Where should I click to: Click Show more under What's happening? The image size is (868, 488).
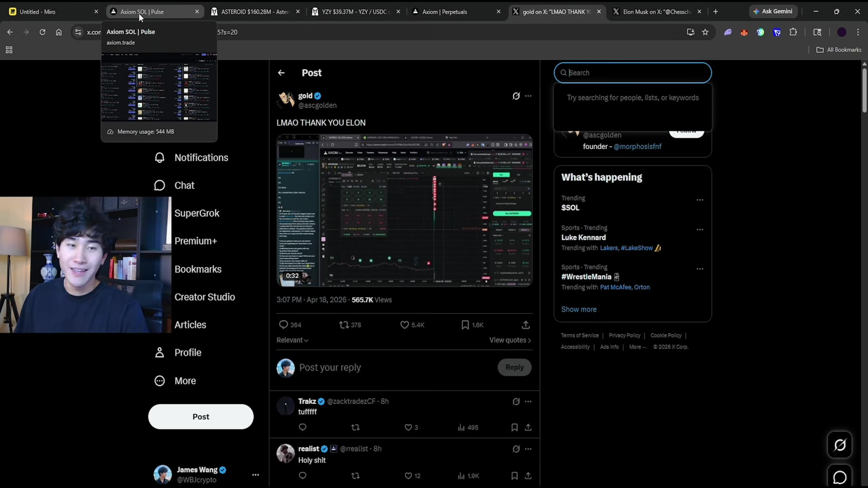click(579, 310)
